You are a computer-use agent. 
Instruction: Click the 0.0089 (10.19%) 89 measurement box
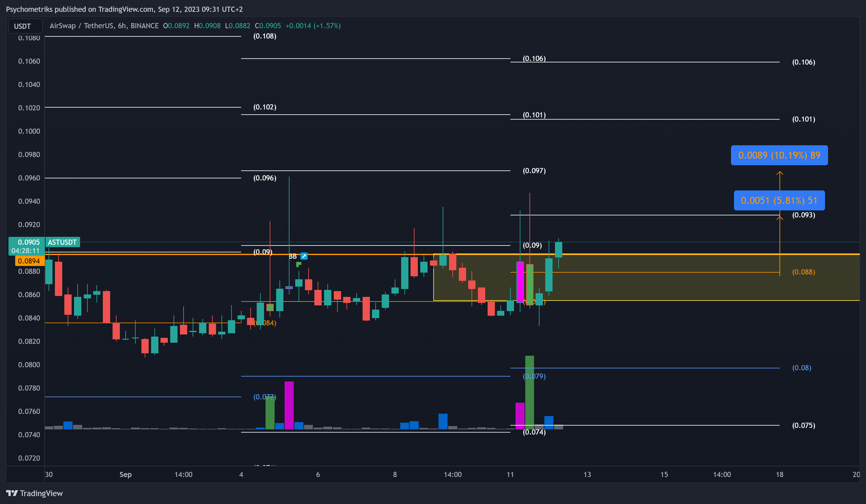779,155
